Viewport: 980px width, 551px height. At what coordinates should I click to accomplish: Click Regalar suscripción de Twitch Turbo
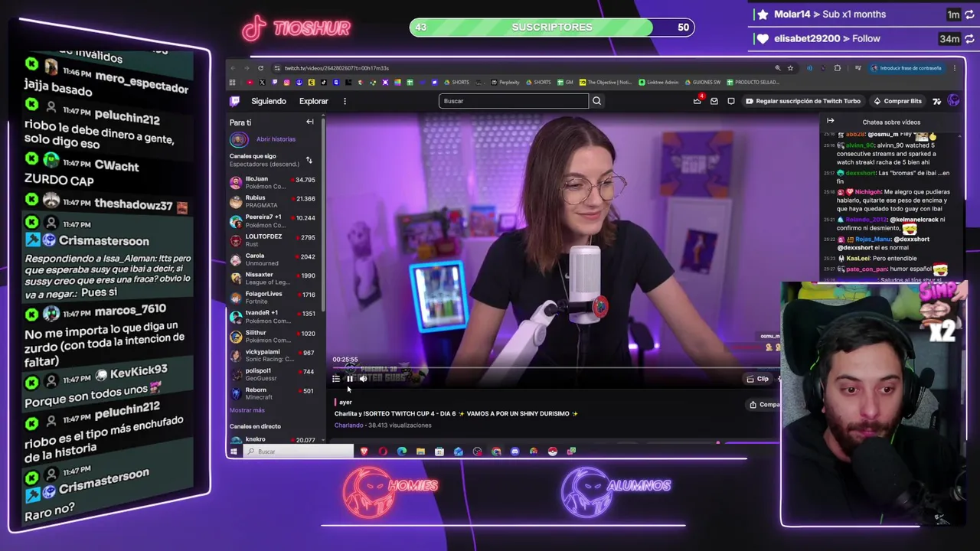pyautogui.click(x=803, y=101)
